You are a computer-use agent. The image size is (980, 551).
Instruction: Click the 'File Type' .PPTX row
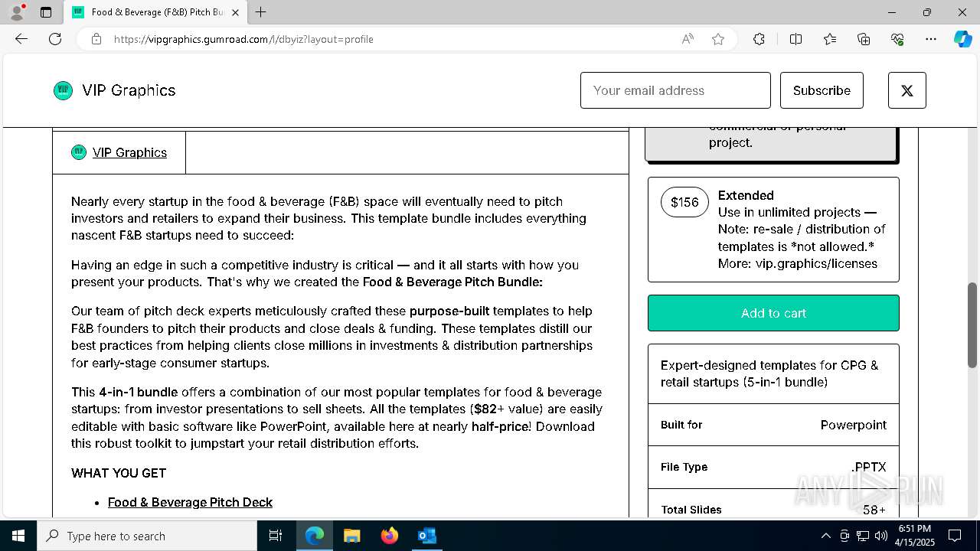pos(773,467)
